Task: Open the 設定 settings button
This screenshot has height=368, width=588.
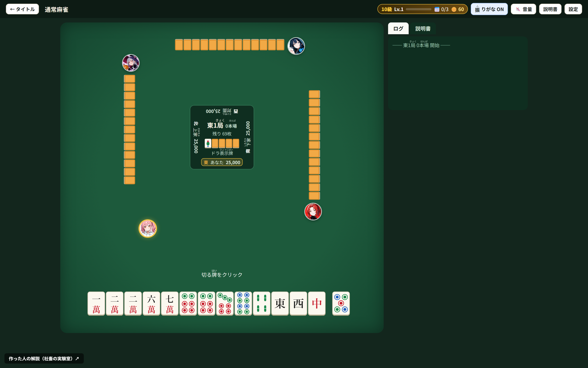Action: (573, 9)
